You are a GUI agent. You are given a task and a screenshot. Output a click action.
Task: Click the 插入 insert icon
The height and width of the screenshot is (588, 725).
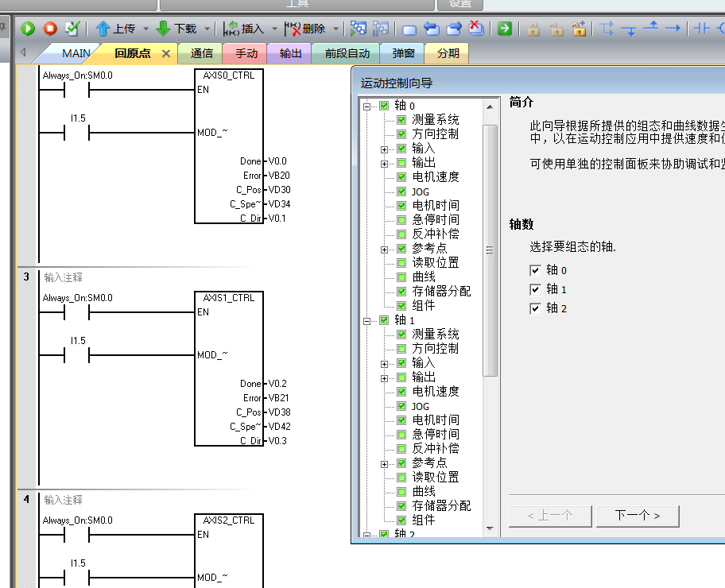[x=231, y=29]
